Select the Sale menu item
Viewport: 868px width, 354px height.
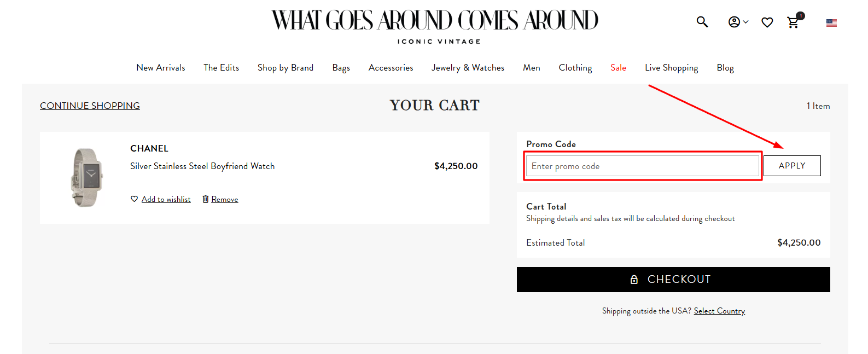pyautogui.click(x=618, y=67)
